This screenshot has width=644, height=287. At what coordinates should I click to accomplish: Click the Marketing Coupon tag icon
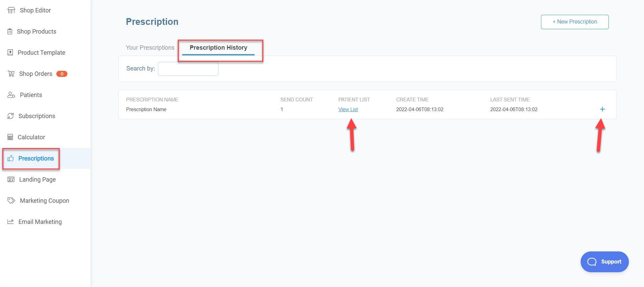click(11, 200)
